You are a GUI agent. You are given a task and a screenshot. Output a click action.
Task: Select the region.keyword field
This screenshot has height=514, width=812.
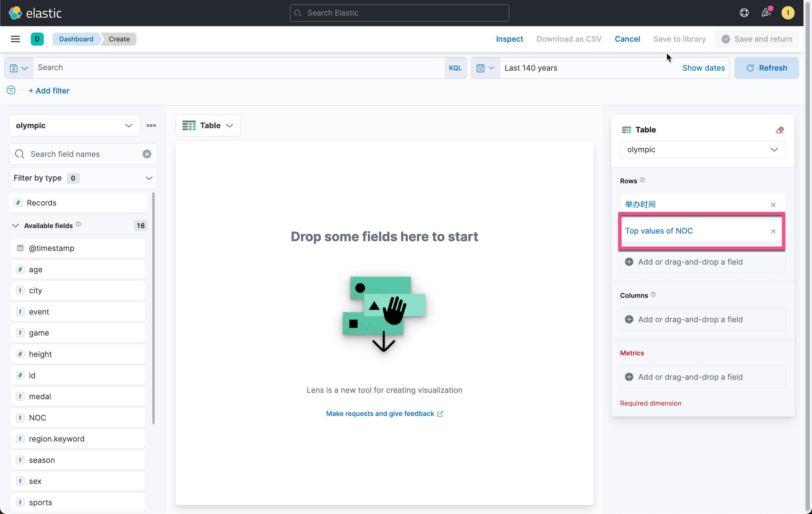[78, 439]
